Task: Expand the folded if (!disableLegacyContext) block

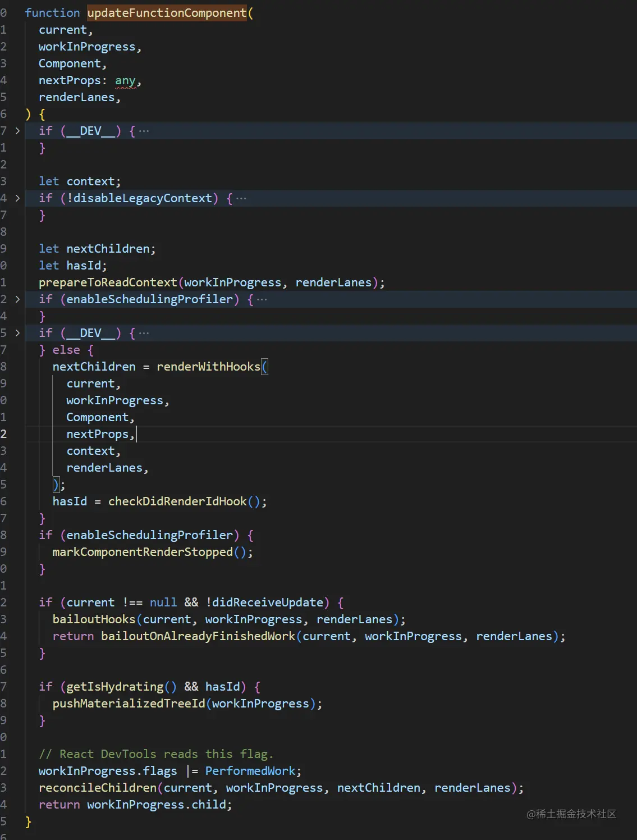Action: [x=17, y=198]
